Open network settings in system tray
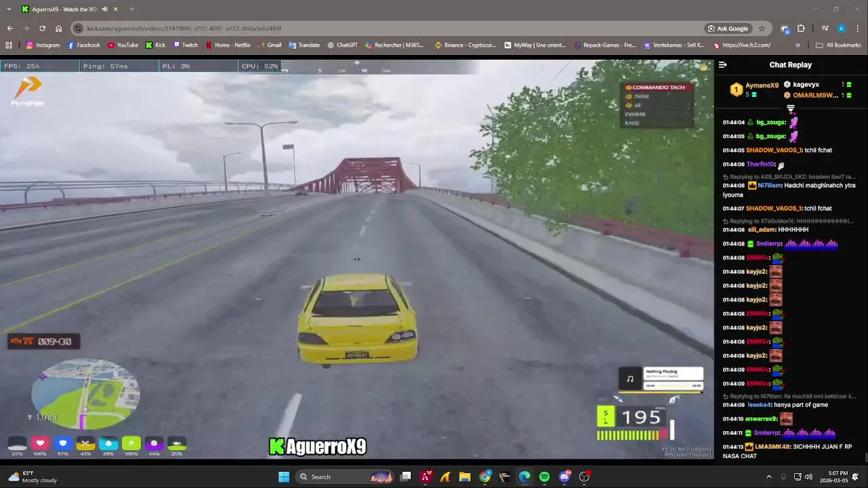The width and height of the screenshot is (868, 488). point(797,476)
